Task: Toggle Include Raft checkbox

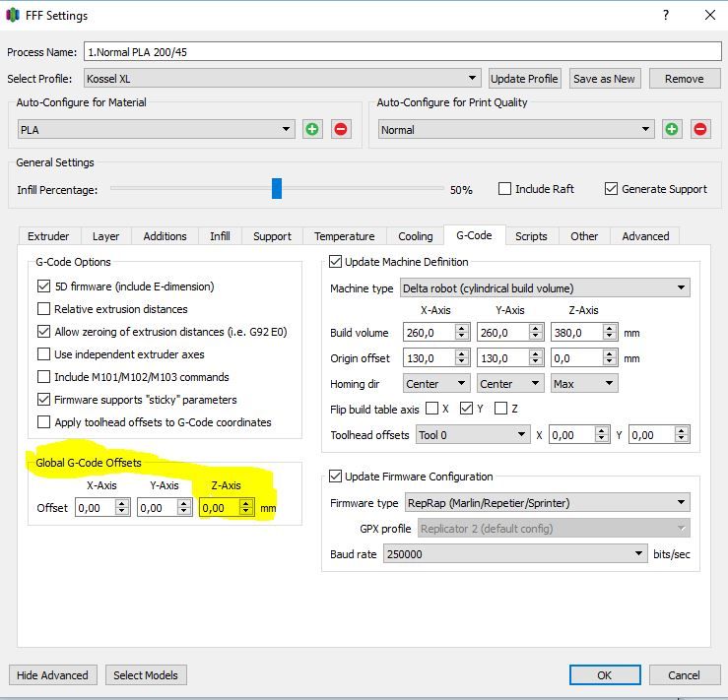Action: pyautogui.click(x=504, y=189)
